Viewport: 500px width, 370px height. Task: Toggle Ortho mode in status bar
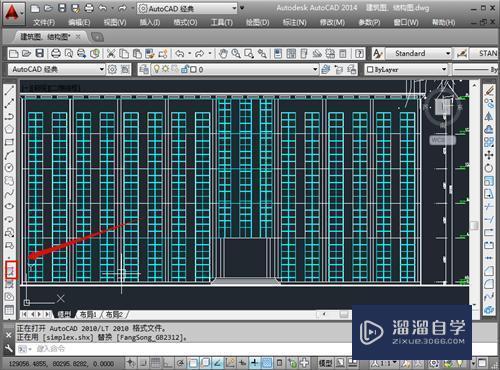167,363
